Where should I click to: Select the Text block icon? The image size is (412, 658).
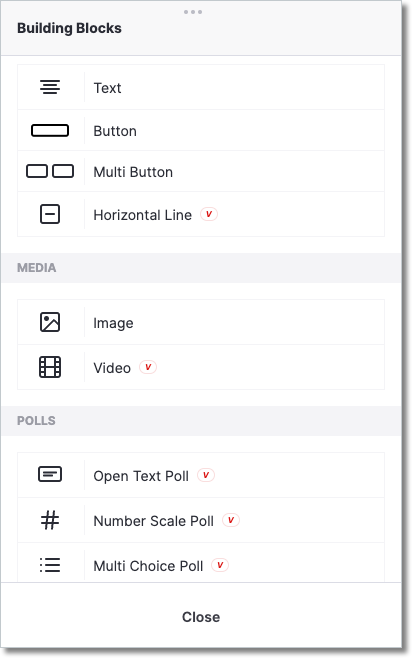(x=50, y=87)
